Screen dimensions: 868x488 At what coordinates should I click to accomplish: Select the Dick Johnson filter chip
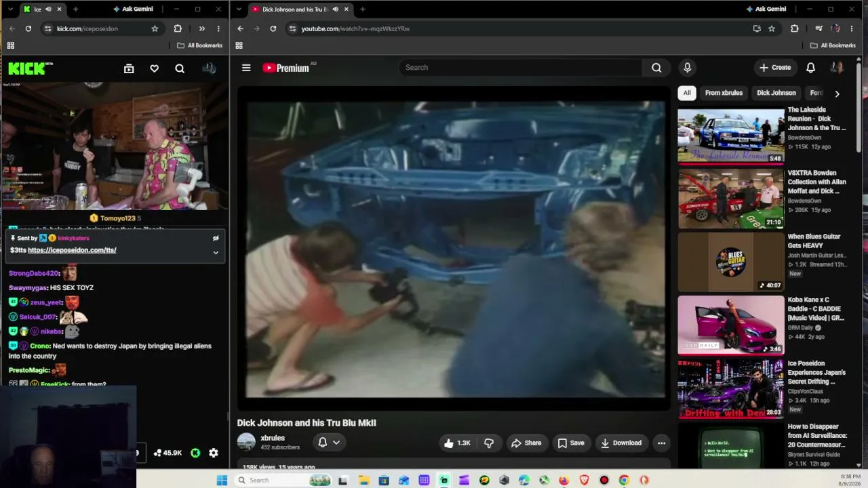pyautogui.click(x=776, y=93)
